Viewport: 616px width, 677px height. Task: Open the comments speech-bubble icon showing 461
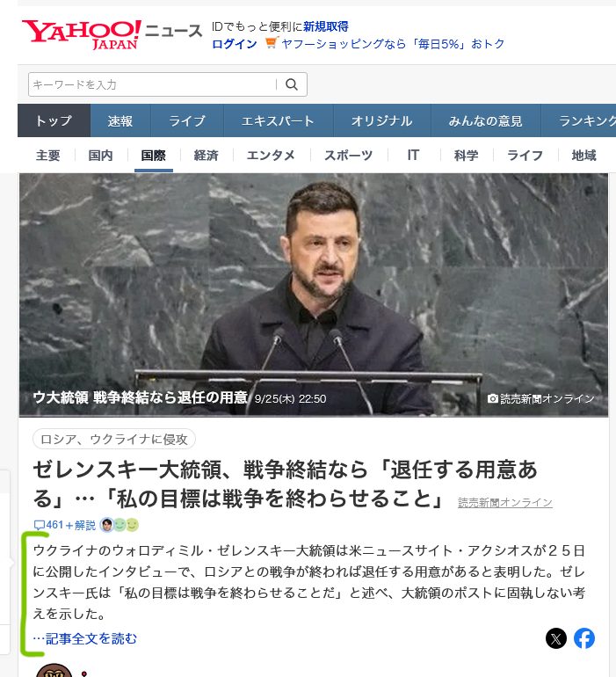(40, 525)
